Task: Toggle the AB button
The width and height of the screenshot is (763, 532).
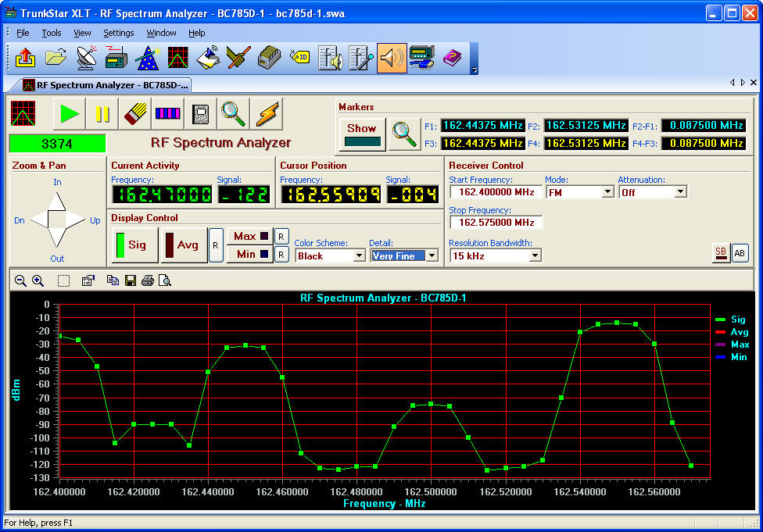Action: (740, 253)
